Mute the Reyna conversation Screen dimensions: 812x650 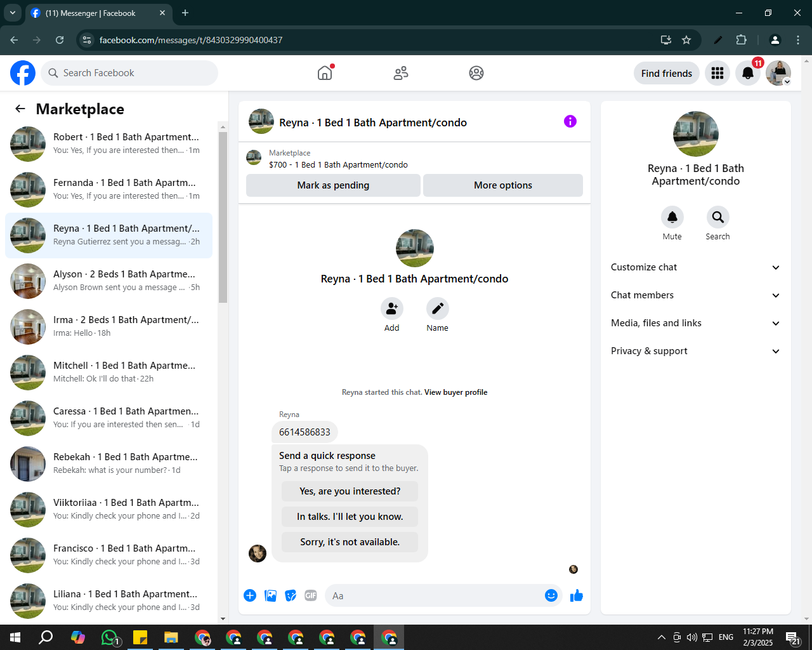click(x=672, y=217)
